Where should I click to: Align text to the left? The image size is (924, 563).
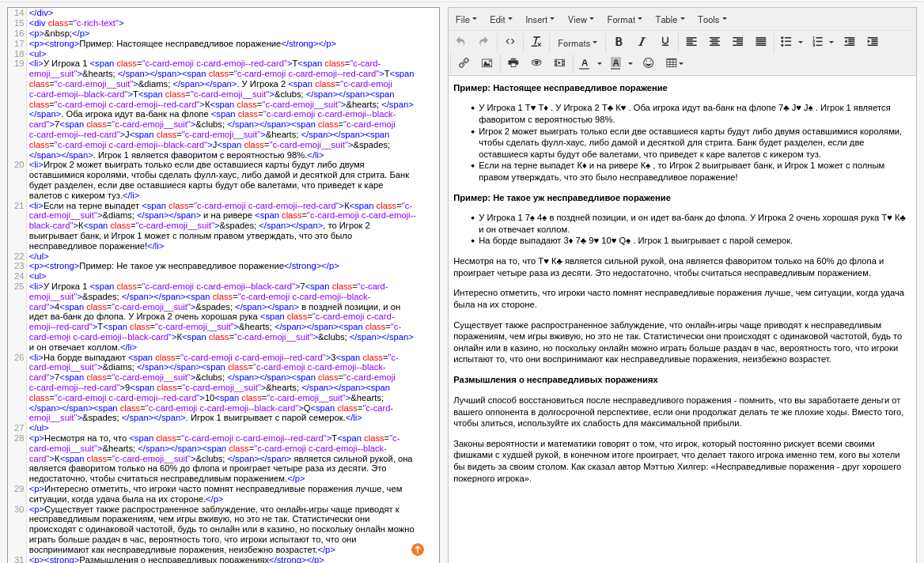691,42
